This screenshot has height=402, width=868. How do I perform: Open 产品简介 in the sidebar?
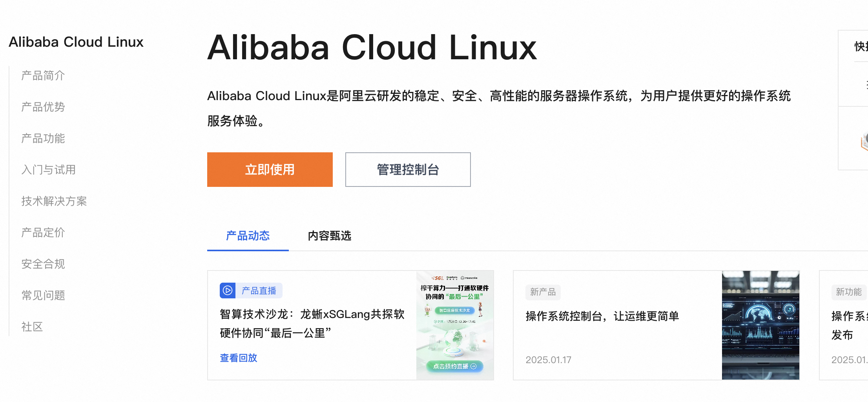point(43,75)
